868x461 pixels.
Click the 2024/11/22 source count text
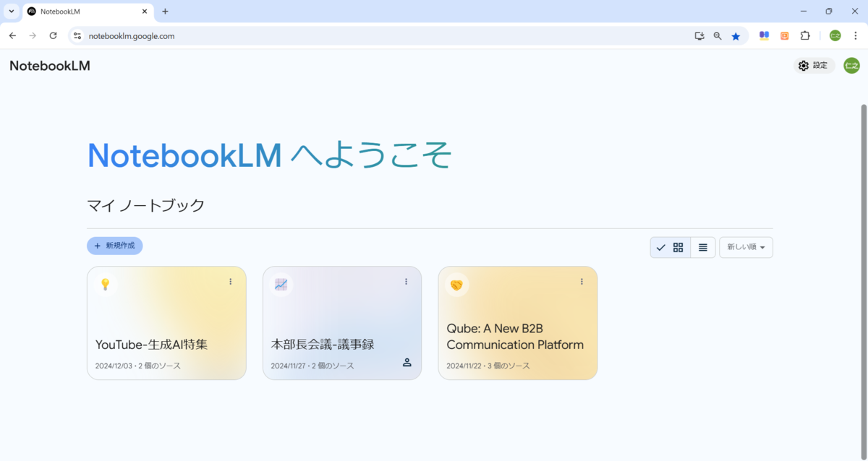coord(488,366)
